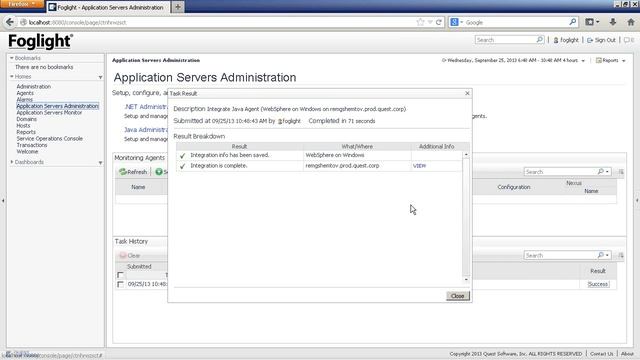640x360 pixels.
Task: Click Monitoring Agents search magnifier icon
Action: [x=601, y=172]
